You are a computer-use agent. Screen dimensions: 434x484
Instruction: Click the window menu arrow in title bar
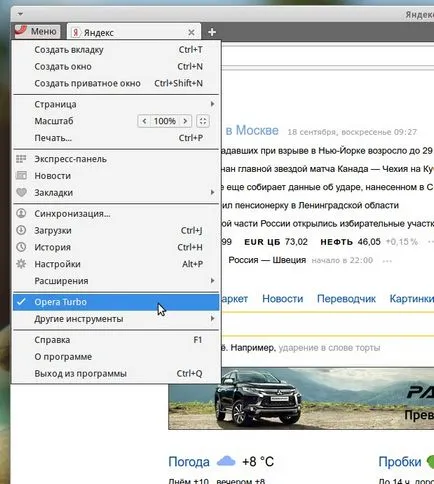pyautogui.click(x=20, y=14)
